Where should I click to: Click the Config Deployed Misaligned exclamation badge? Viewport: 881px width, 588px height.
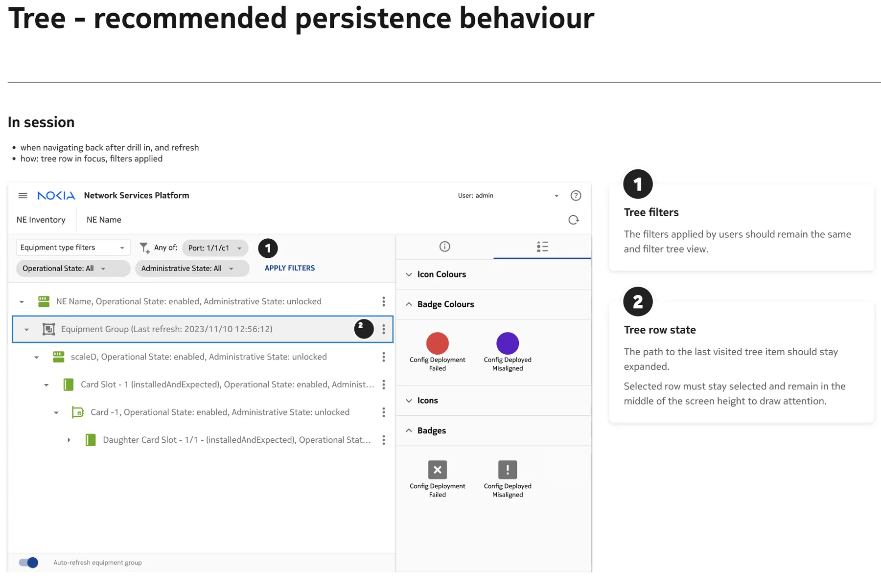click(x=508, y=470)
